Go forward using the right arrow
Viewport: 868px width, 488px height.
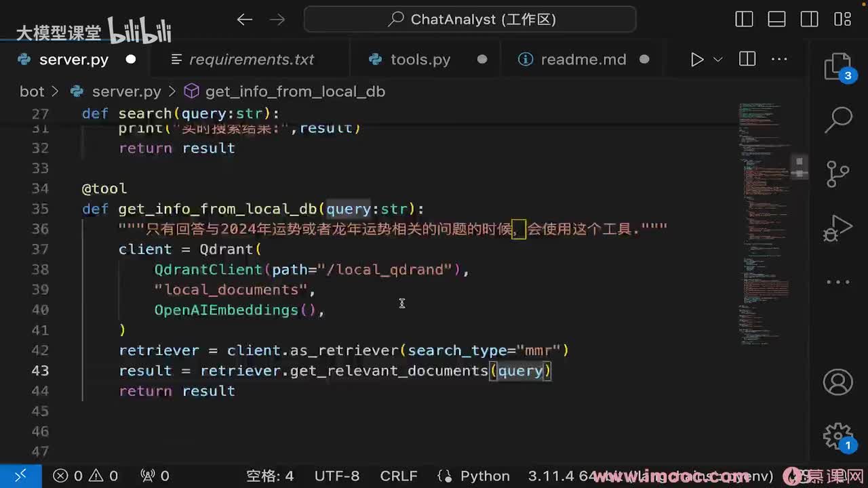coord(277,20)
